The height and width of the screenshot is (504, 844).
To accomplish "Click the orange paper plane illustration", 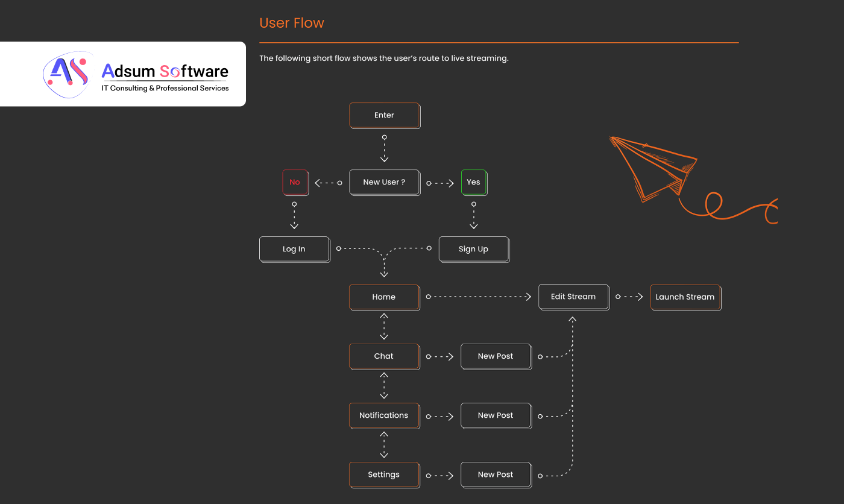I will tap(654, 169).
